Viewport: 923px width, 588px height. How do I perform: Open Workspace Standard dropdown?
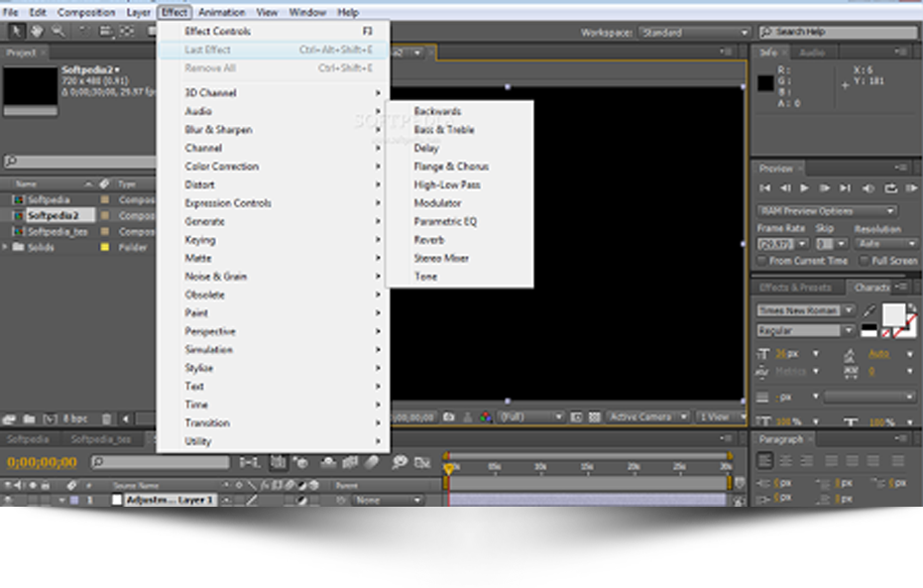click(x=695, y=33)
